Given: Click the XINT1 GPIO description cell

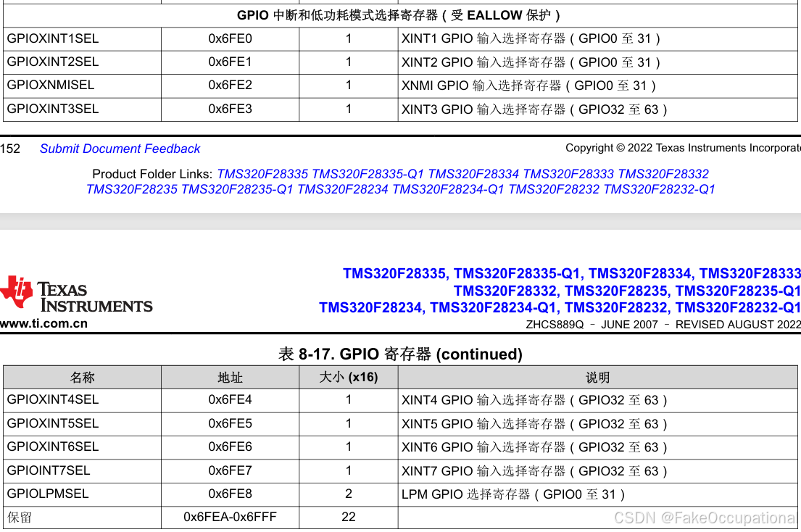Looking at the screenshot, I should pyautogui.click(x=598, y=39).
